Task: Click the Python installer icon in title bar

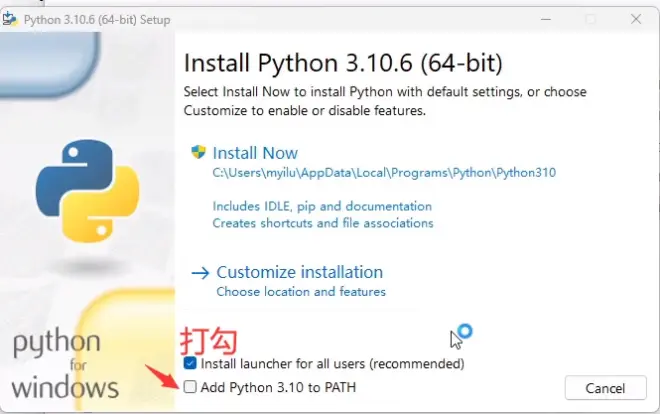Action: coord(10,19)
